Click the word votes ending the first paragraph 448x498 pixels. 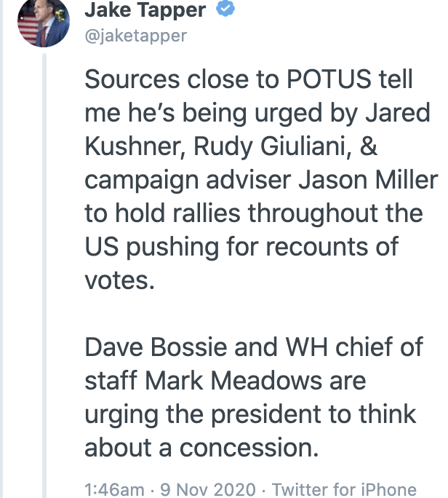click(x=119, y=281)
